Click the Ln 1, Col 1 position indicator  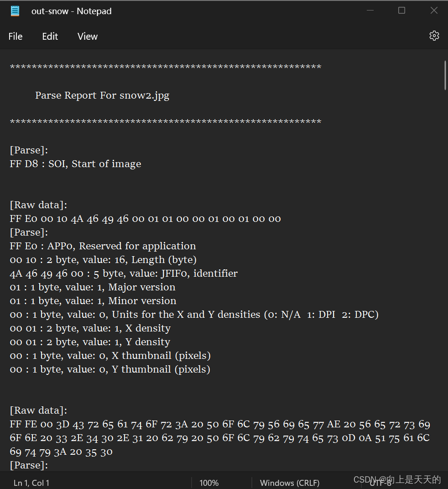[31, 483]
